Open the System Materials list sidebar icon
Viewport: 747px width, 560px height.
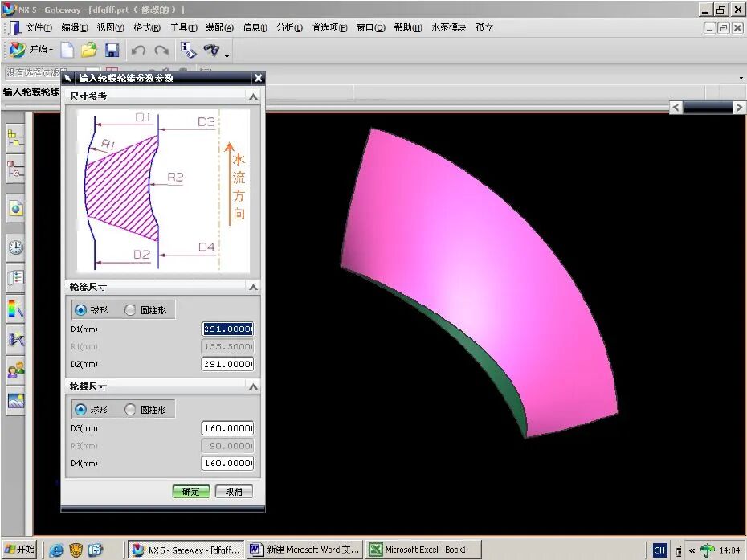(x=15, y=278)
